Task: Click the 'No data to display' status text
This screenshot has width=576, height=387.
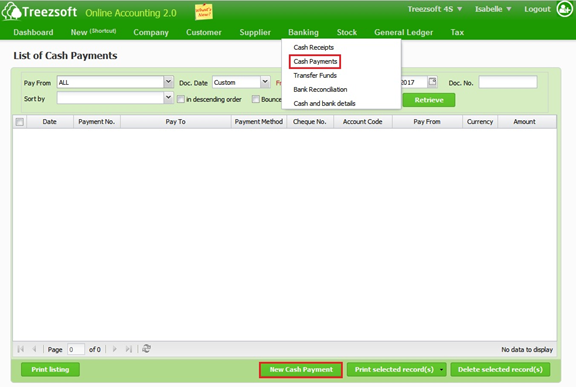Action: 527,350
